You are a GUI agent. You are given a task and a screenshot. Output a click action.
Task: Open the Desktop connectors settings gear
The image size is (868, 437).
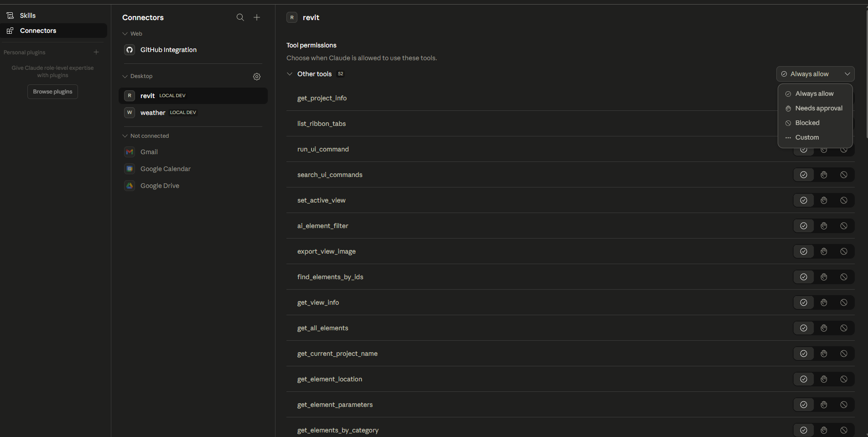(257, 77)
